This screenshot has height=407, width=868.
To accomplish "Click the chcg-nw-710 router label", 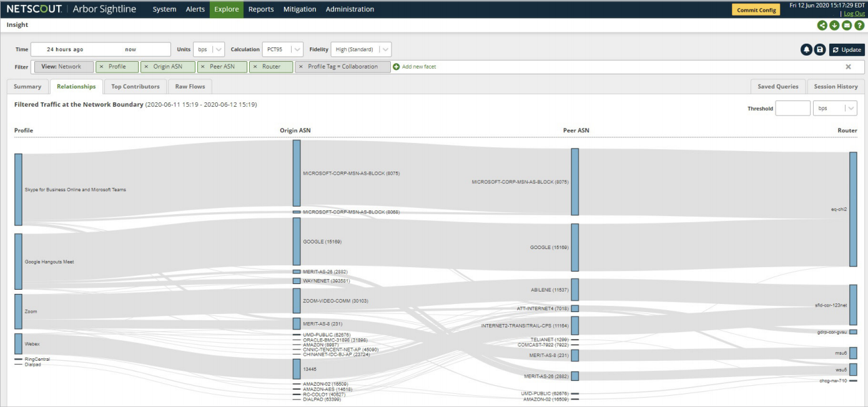I will [x=834, y=380].
